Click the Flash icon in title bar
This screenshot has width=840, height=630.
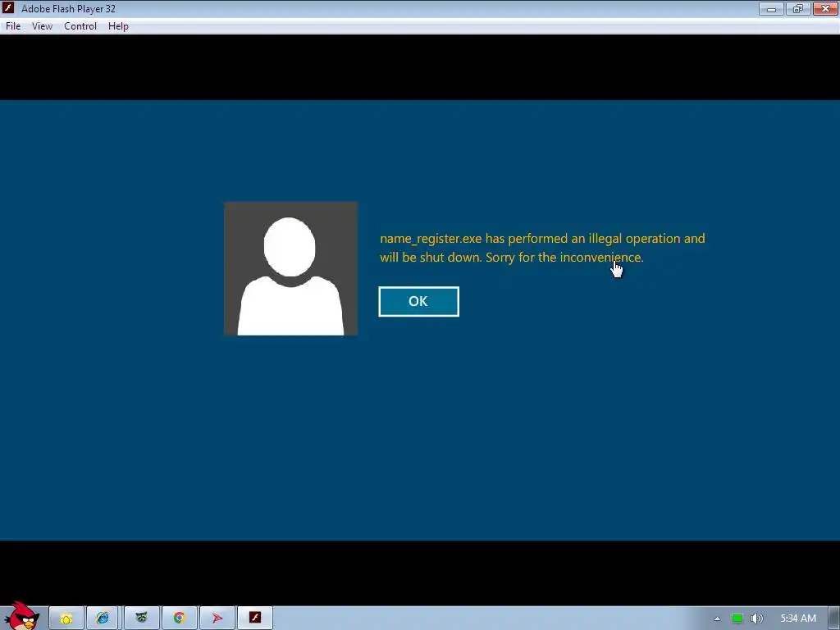pyautogui.click(x=8, y=8)
